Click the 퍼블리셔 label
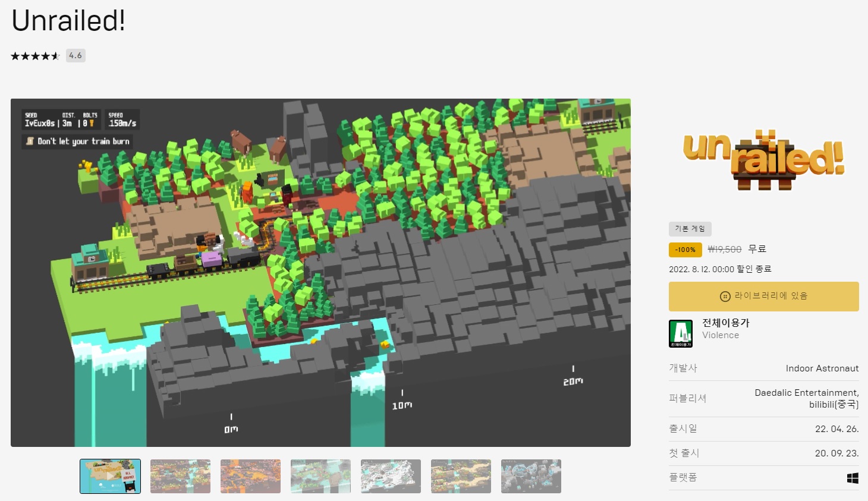This screenshot has height=501, width=868. (687, 398)
